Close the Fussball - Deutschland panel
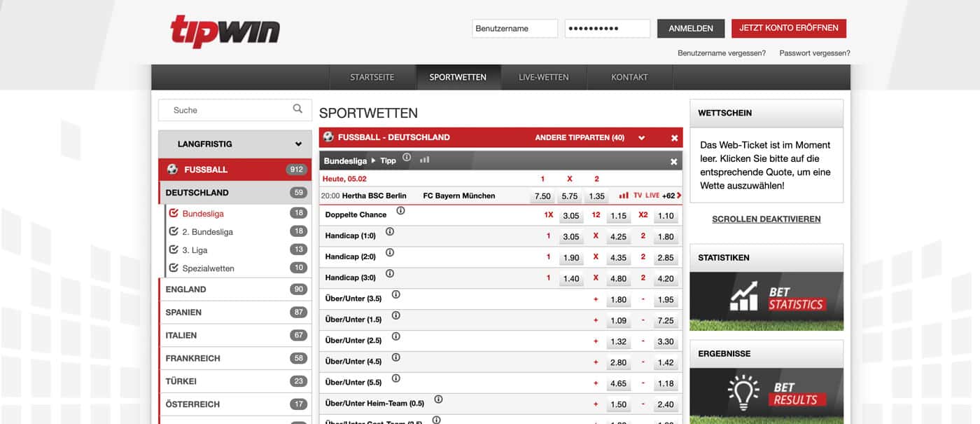 [674, 138]
